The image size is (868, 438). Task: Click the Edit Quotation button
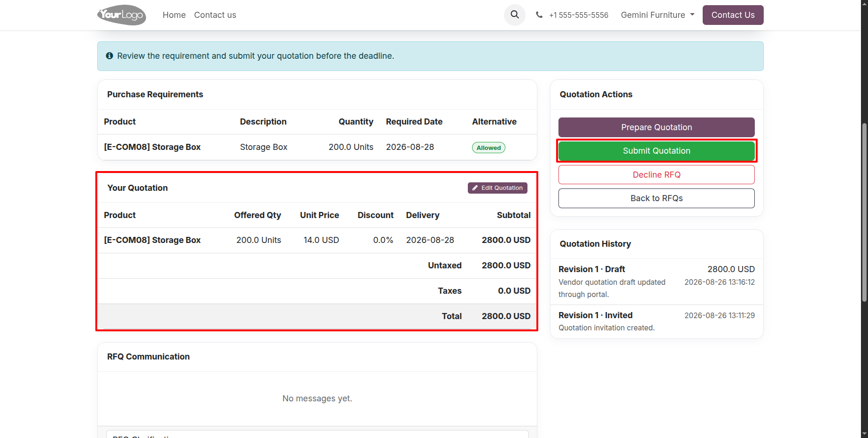497,188
